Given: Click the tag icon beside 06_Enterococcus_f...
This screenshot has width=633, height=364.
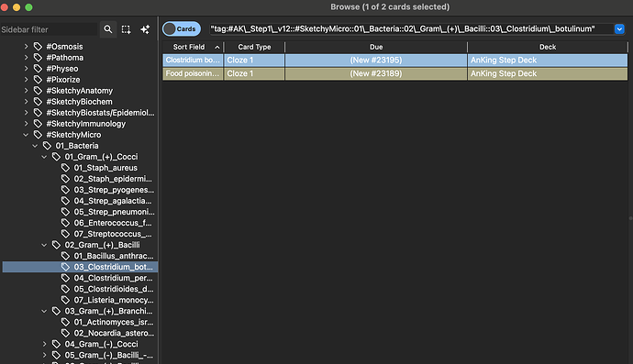Looking at the screenshot, I should tap(65, 223).
